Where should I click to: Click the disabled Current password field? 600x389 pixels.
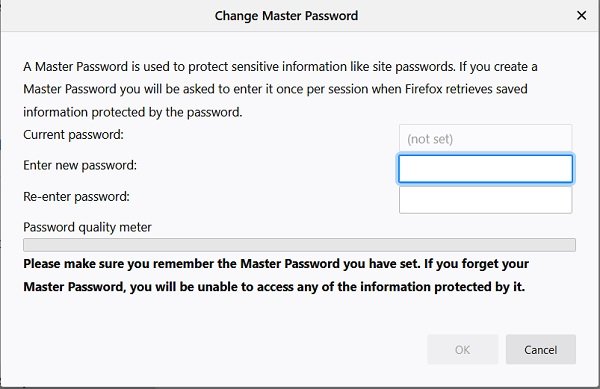pyautogui.click(x=486, y=138)
